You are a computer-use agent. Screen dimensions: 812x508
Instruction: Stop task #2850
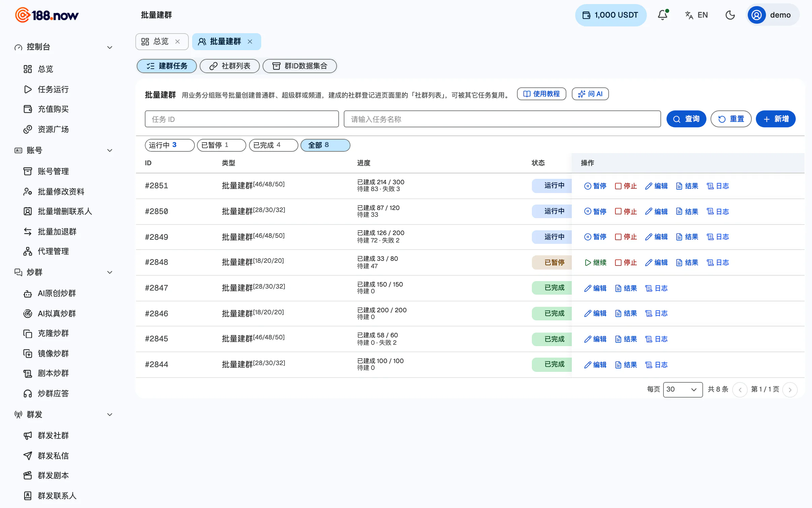626,211
